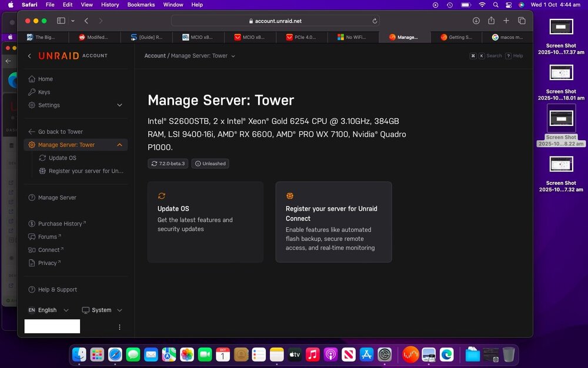
Task: Open Register your server for Unraid Connect card
Action: click(x=334, y=222)
